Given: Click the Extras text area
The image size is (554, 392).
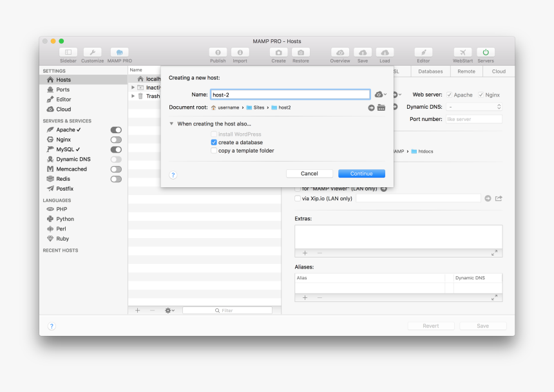Looking at the screenshot, I should 399,237.
